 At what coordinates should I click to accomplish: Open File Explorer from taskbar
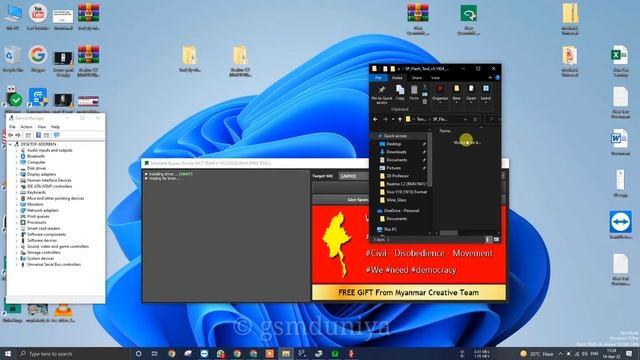click(x=286, y=353)
